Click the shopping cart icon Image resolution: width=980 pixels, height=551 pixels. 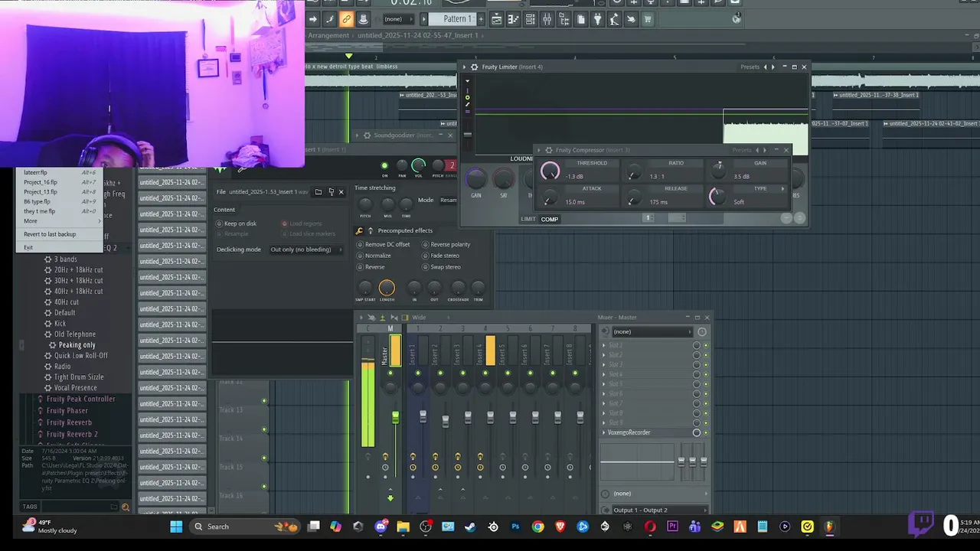[x=648, y=19]
